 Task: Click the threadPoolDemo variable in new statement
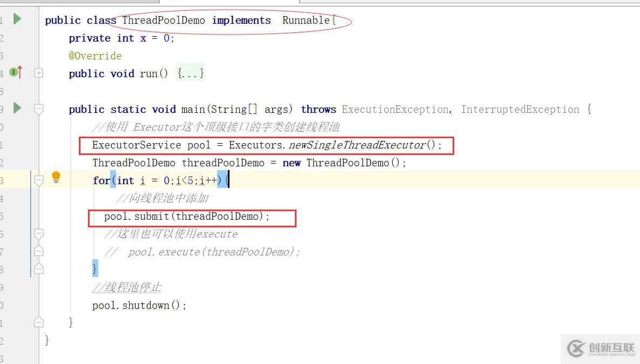click(x=223, y=163)
